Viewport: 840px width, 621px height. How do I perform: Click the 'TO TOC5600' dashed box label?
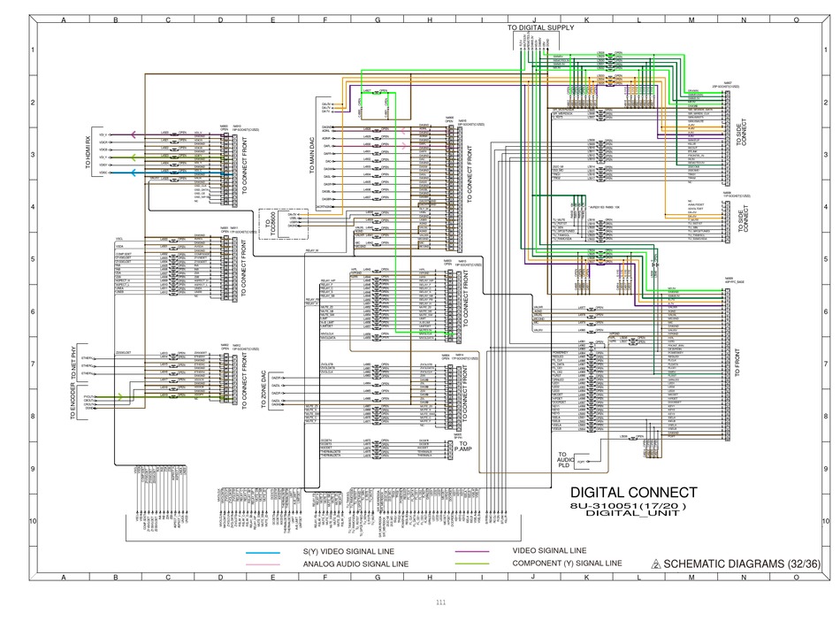[270, 225]
